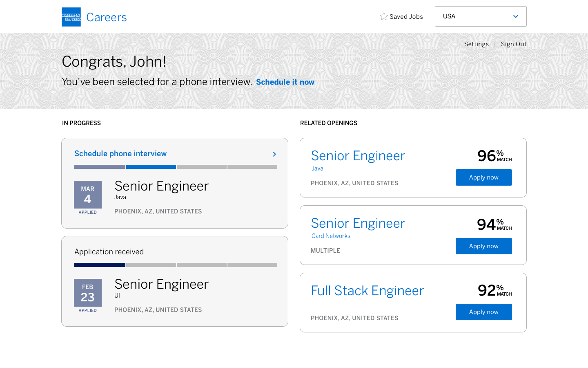Click the Java link under related Senior Engineer
This screenshot has height=368, width=588.
[317, 168]
